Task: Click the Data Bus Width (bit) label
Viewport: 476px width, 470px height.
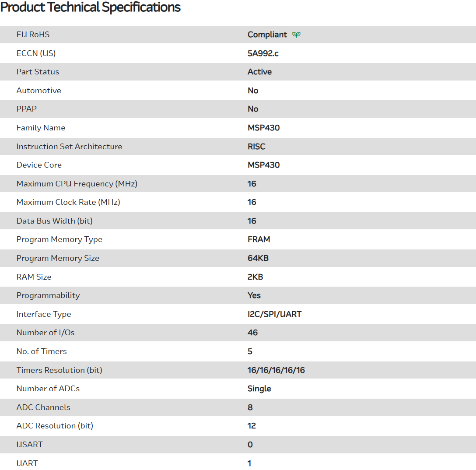Action: click(54, 221)
